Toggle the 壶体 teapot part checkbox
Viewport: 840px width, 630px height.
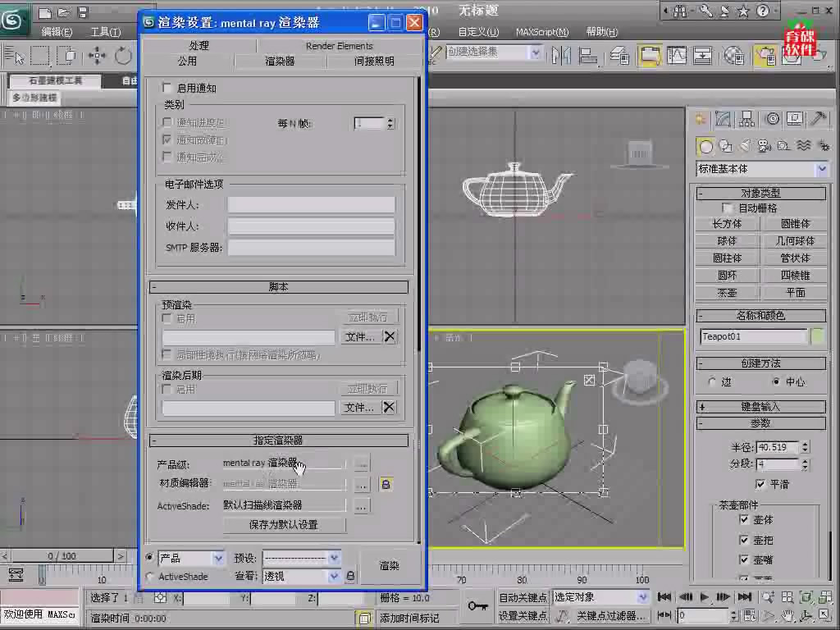tap(743, 519)
